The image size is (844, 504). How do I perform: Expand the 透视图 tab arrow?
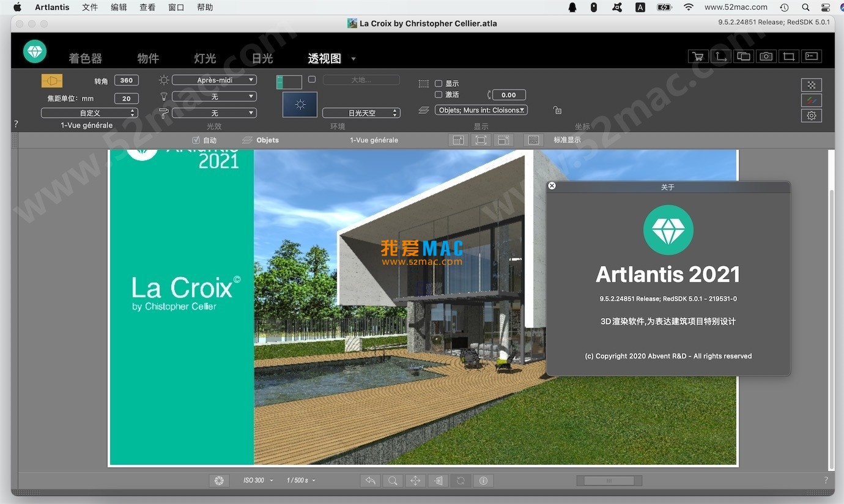click(x=354, y=59)
